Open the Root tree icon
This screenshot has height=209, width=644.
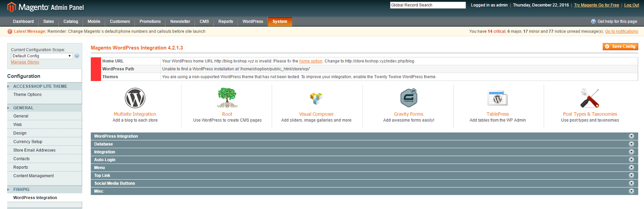(x=227, y=98)
